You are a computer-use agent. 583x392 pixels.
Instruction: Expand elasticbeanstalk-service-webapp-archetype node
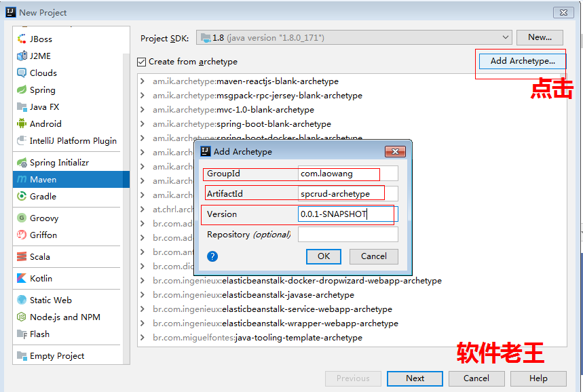point(143,309)
